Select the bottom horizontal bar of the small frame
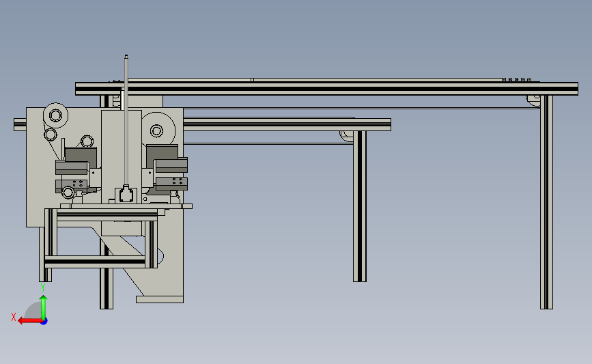The height and width of the screenshot is (364, 592). pos(95,262)
